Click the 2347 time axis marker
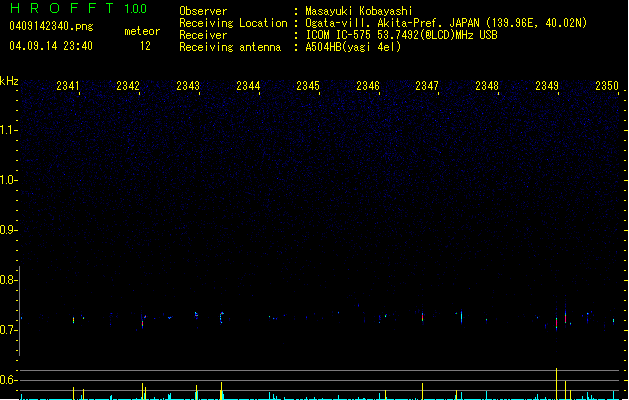Image resolution: width=629 pixels, height=400 pixels. click(427, 86)
